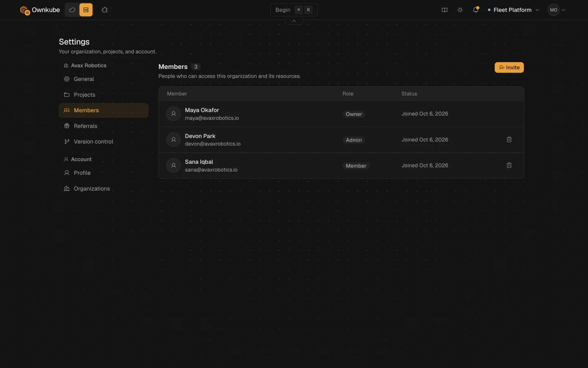Click Maya Okafor's Joined Oct 6, 2026 status
This screenshot has height=368, width=588.
tap(425, 114)
